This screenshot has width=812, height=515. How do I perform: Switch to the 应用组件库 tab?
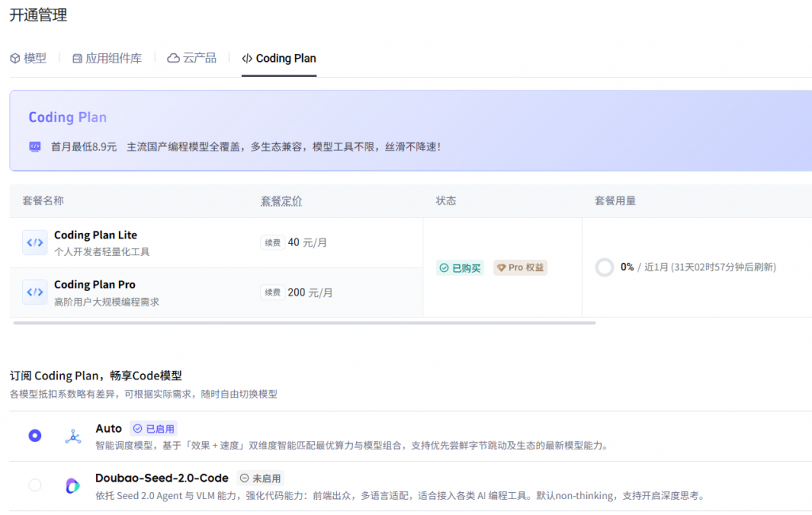click(x=107, y=58)
